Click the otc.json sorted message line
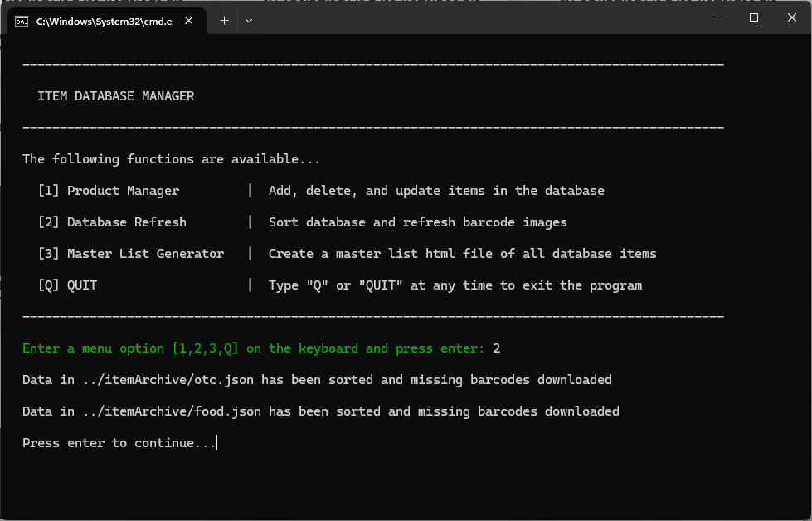 pyautogui.click(x=317, y=380)
